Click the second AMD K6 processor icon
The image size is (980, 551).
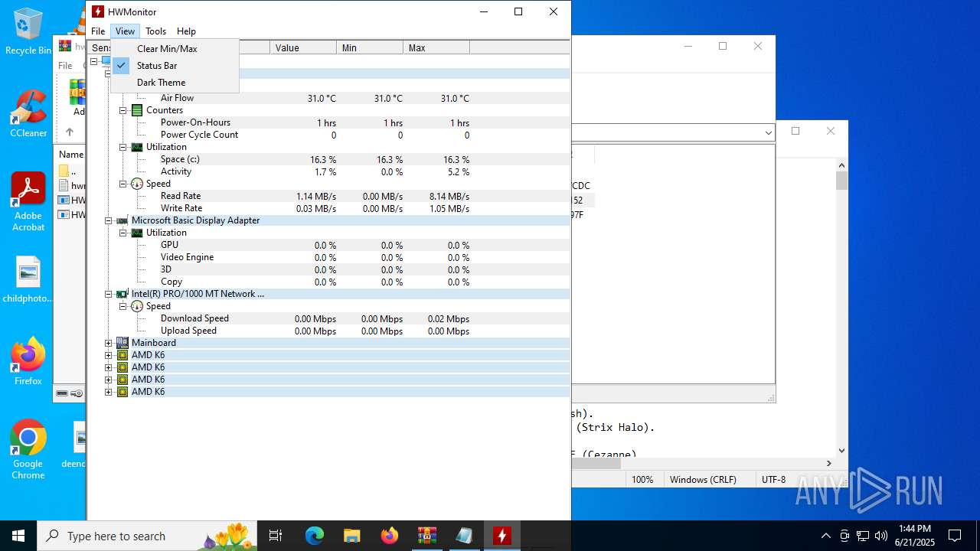(x=122, y=367)
